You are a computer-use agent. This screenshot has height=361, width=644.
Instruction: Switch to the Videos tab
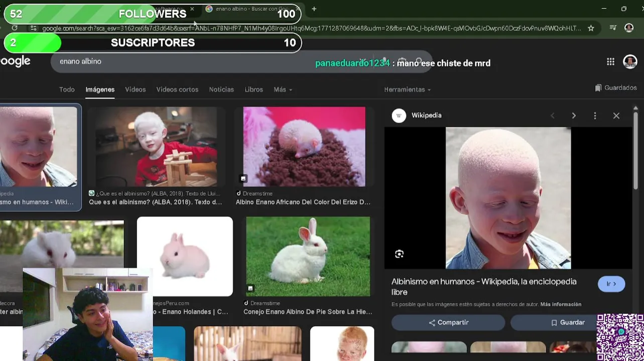point(135,89)
